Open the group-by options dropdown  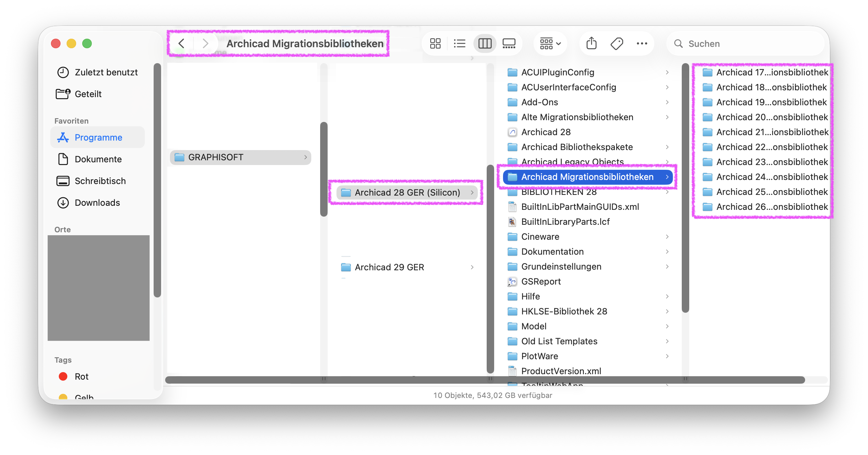click(550, 43)
